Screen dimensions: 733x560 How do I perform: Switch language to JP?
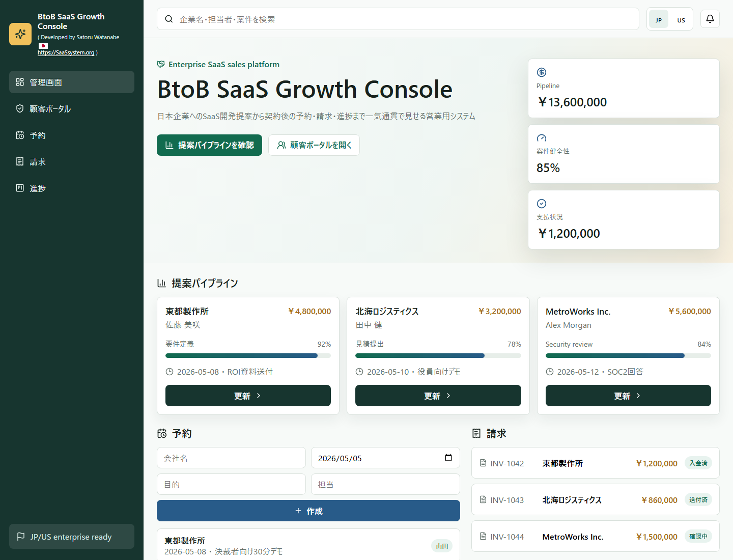click(x=659, y=19)
